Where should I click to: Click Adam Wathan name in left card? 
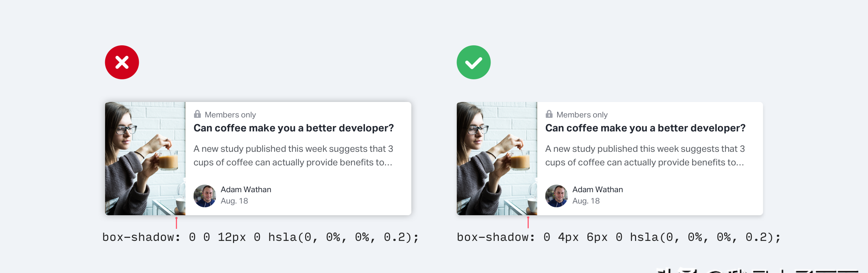click(246, 190)
